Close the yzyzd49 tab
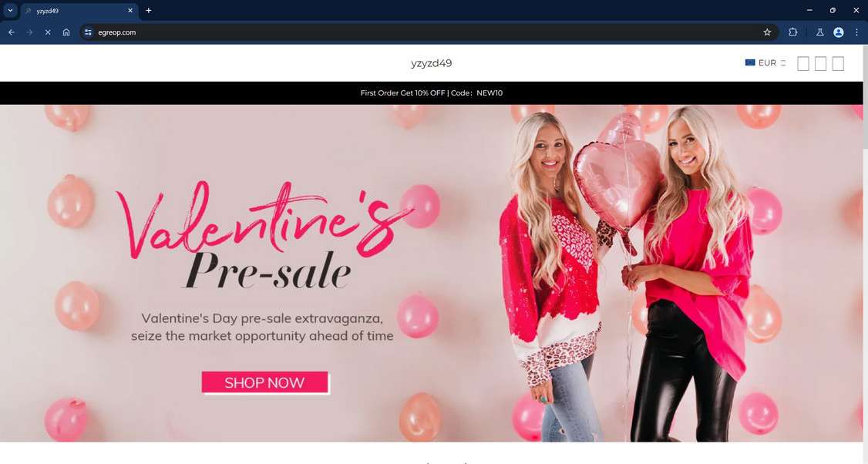Image resolution: width=868 pixels, height=464 pixels. pos(130,11)
